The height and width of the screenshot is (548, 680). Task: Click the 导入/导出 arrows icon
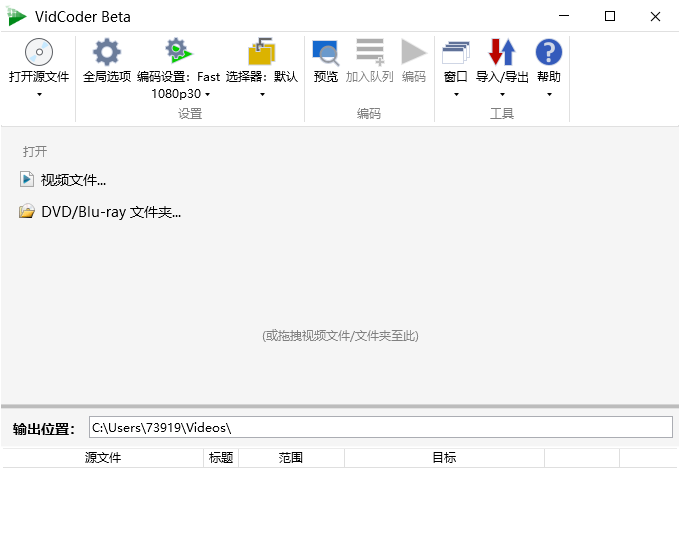[x=502, y=52]
